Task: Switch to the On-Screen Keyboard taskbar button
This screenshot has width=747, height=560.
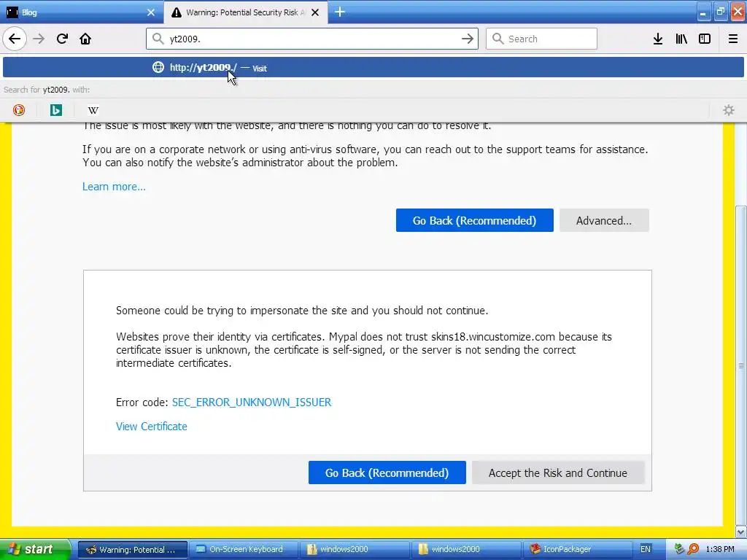Action: point(244,550)
